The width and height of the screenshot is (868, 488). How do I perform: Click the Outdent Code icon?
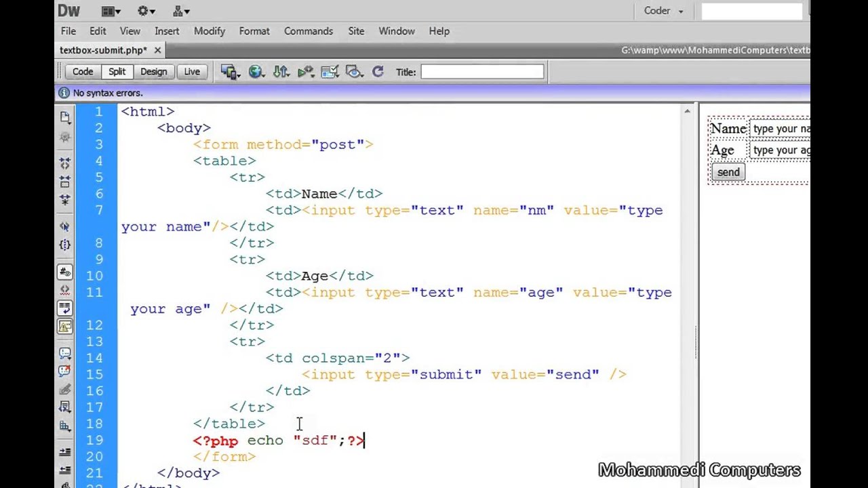[65, 470]
